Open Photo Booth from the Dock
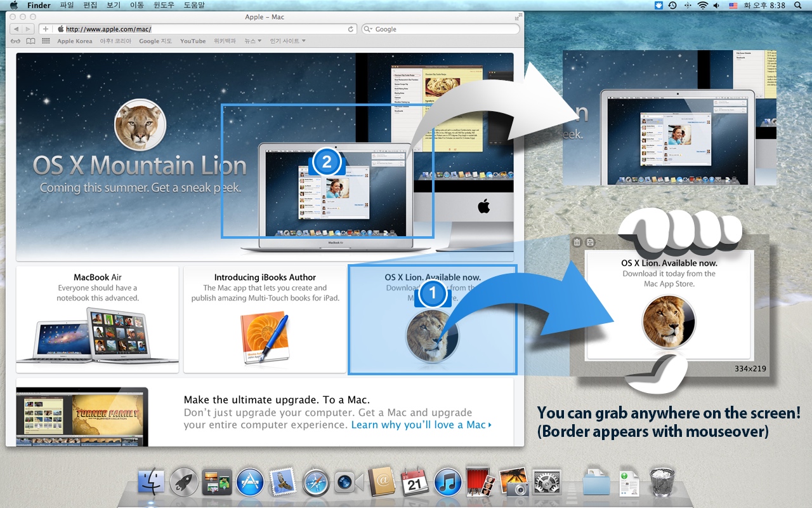Viewport: 812px width, 508px height. click(x=481, y=482)
